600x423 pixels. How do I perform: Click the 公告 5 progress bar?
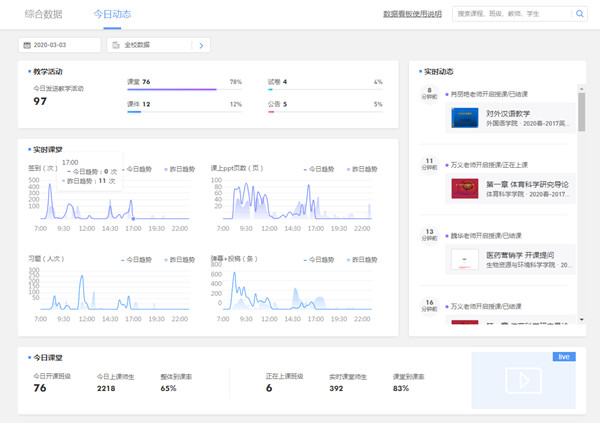click(325, 112)
